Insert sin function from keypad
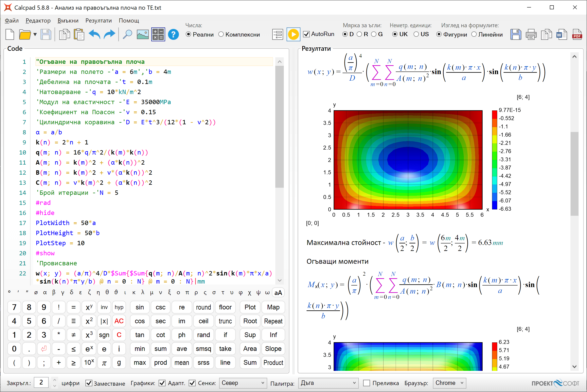Viewport: 587px width, 392px height. point(140,307)
